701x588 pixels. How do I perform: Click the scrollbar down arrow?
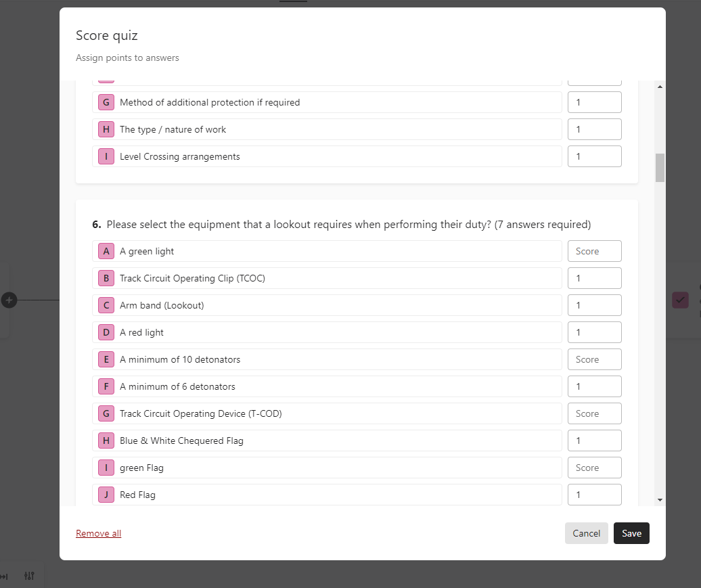pos(660,500)
